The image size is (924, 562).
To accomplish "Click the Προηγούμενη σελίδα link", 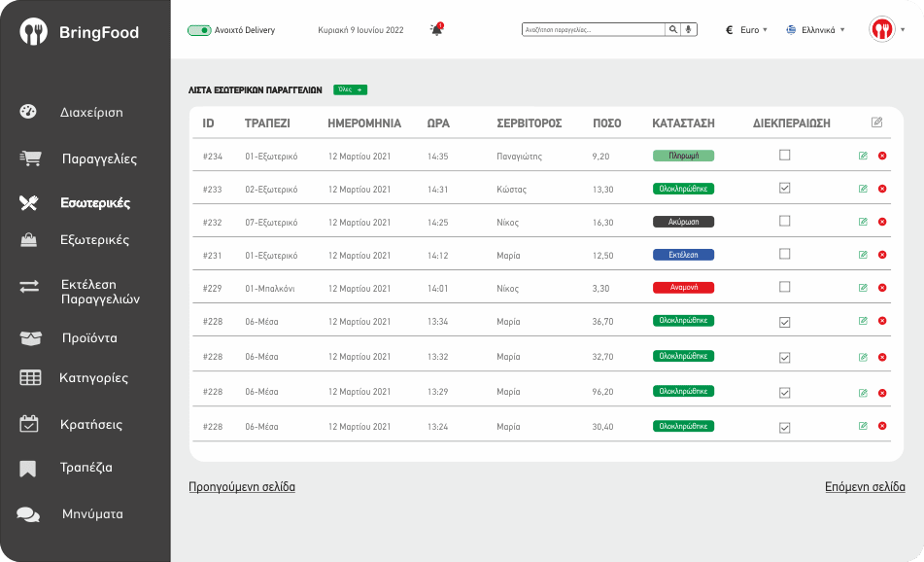I will pos(242,487).
